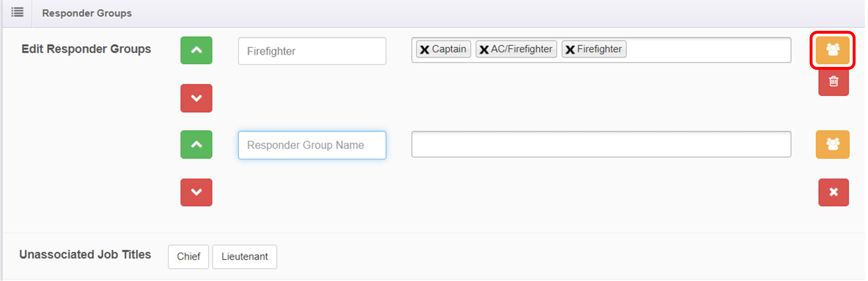Remove the AC/Firefighter tag
The width and height of the screenshot is (868, 281).
click(485, 49)
